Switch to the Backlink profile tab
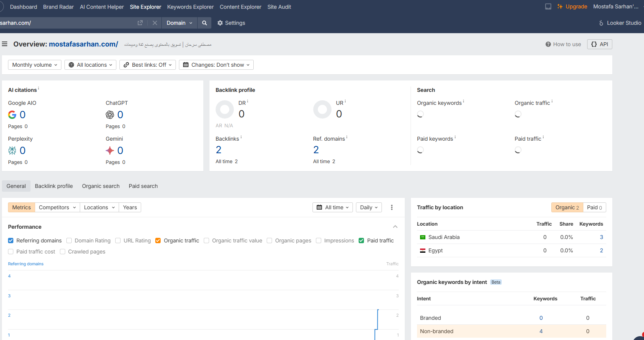Screen dimensions: 644x340 pos(54,186)
